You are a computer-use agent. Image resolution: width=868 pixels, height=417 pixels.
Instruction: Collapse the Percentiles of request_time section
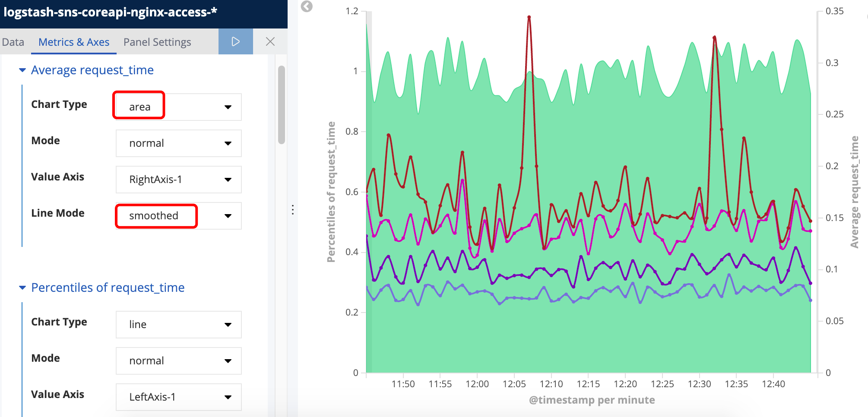[22, 287]
